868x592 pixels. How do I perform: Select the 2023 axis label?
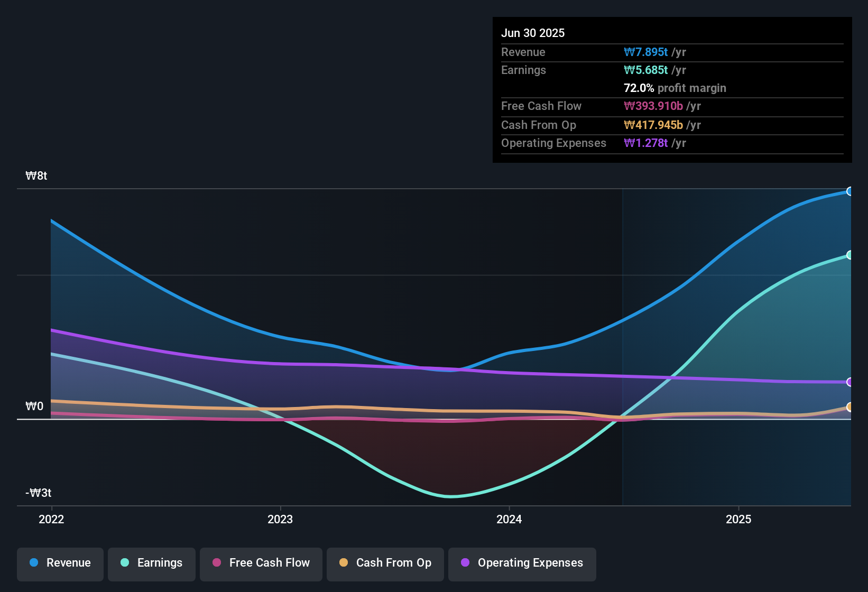coord(281,520)
